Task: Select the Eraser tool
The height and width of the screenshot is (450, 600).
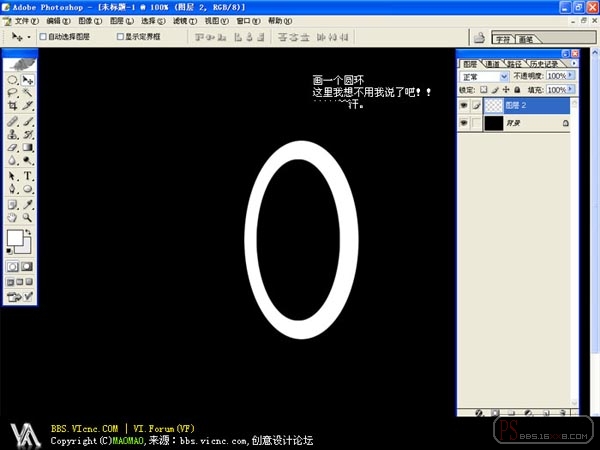Action: tap(13, 147)
